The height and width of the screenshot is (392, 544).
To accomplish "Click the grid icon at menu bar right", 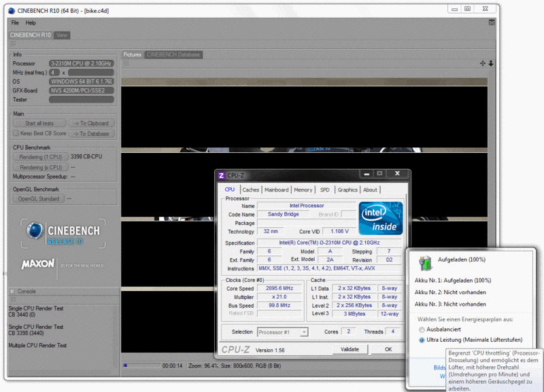I will pos(492,22).
